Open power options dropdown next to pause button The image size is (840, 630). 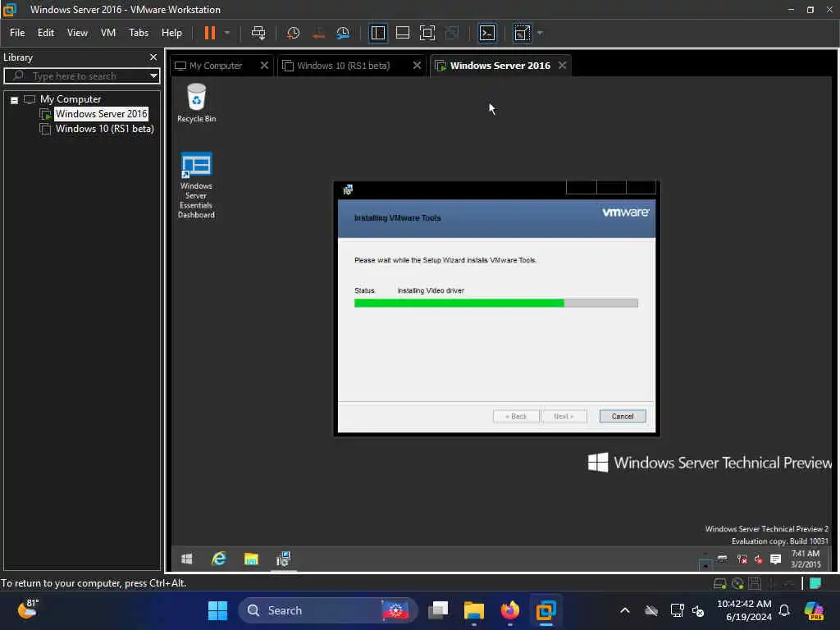(227, 33)
